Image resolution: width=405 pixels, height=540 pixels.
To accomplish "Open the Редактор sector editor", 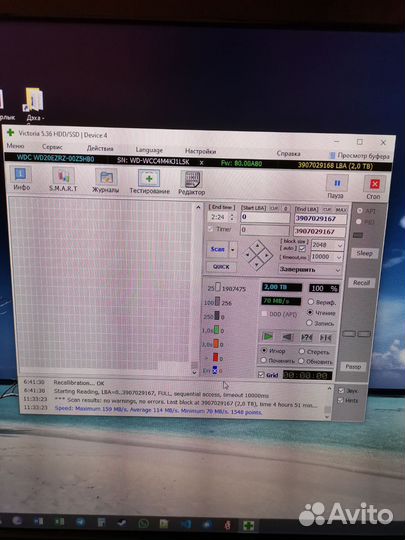I will (191, 183).
